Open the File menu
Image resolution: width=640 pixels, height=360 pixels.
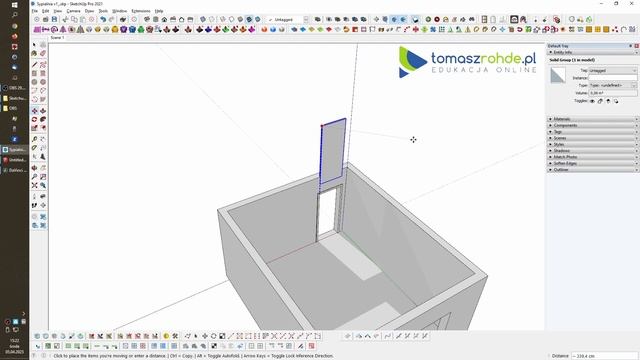pyautogui.click(x=35, y=11)
